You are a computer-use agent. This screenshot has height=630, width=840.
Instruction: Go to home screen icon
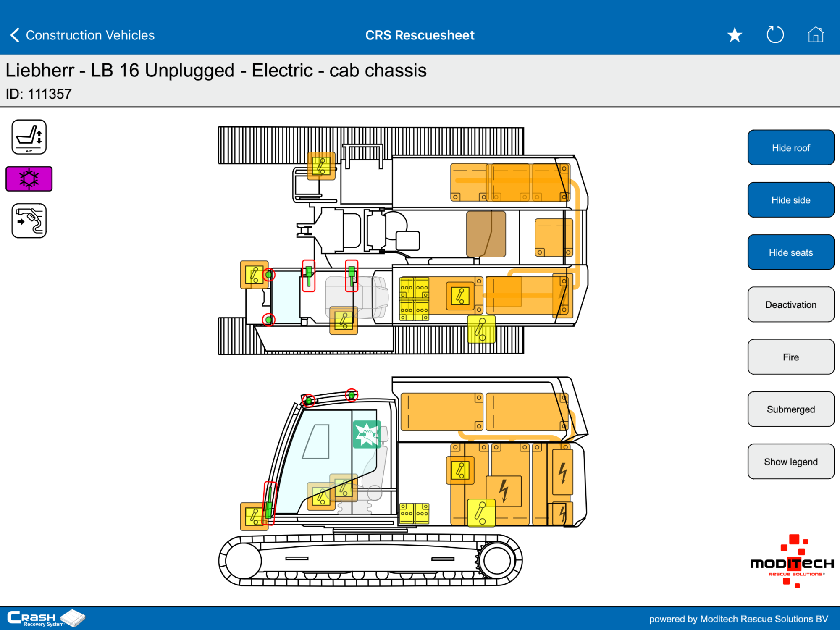click(x=815, y=35)
